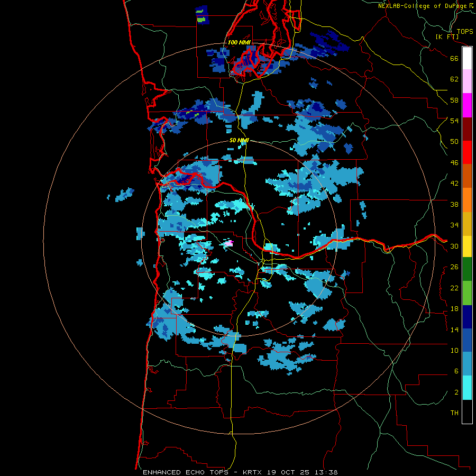The image size is (476, 476).
Task: Click the [K FT] units label
Action: [x=447, y=36]
